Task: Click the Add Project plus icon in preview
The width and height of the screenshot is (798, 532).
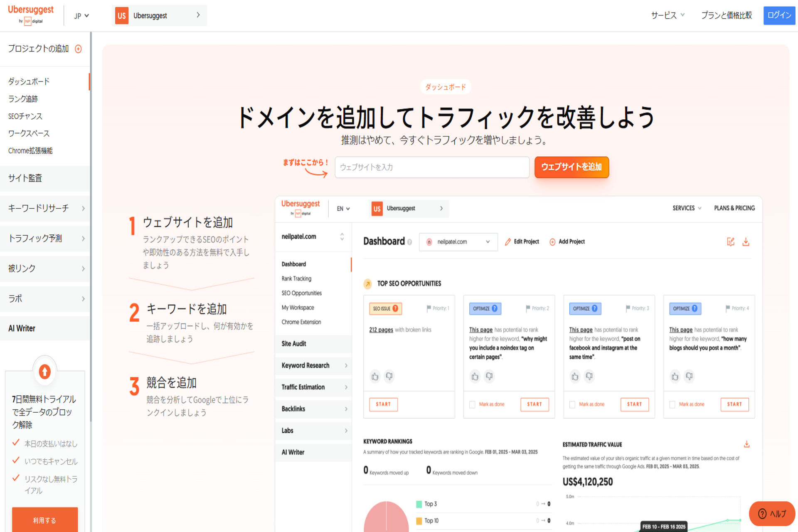Action: [x=552, y=242]
